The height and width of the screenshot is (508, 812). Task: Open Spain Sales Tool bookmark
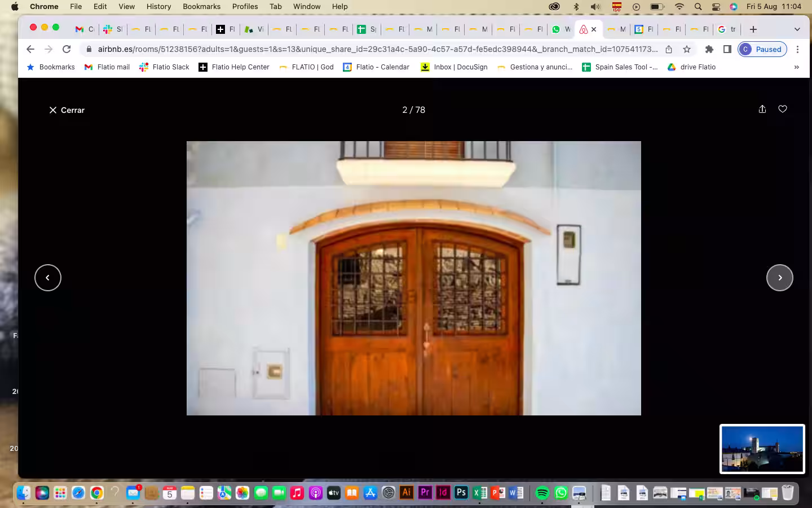620,67
